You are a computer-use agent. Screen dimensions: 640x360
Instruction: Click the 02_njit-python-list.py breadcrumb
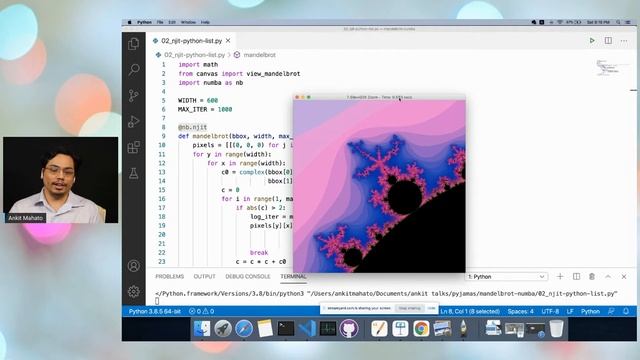(x=194, y=55)
